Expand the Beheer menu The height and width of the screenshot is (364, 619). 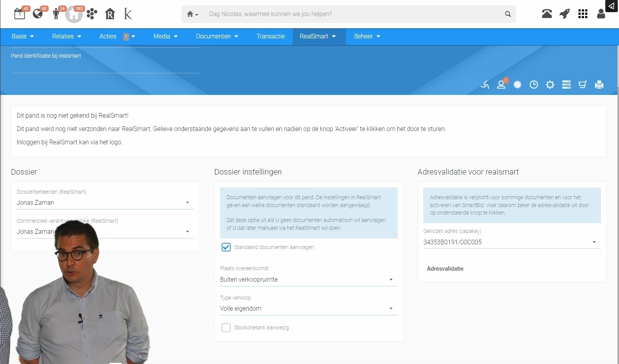(x=367, y=36)
